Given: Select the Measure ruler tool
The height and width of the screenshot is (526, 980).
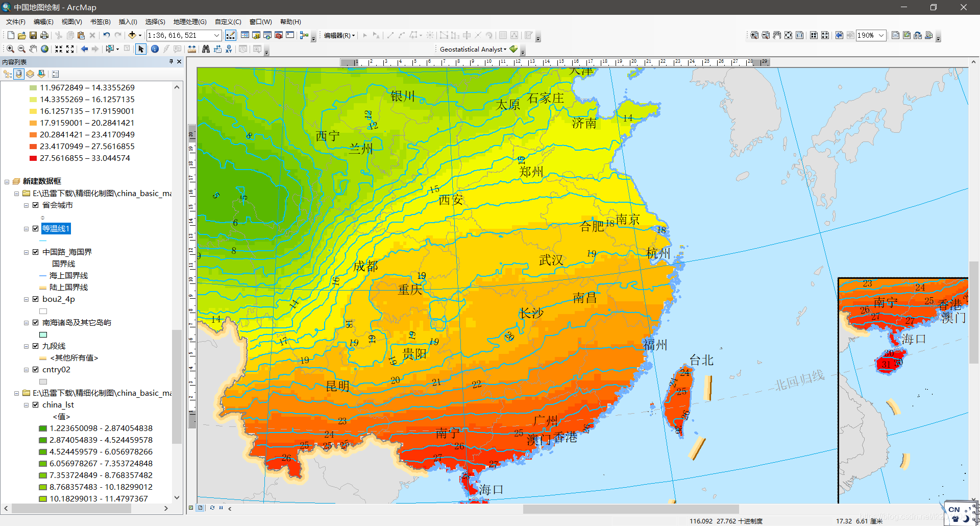Looking at the screenshot, I should point(192,49).
